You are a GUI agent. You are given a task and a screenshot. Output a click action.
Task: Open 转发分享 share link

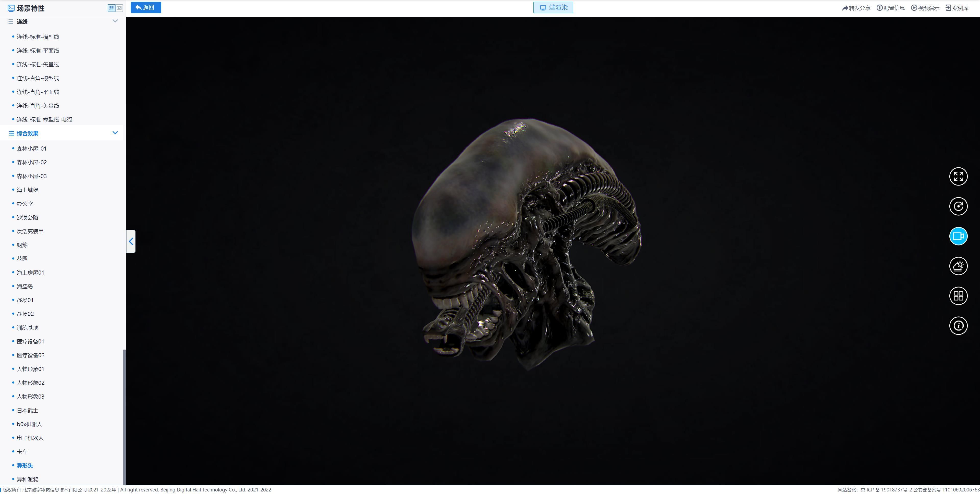[856, 8]
